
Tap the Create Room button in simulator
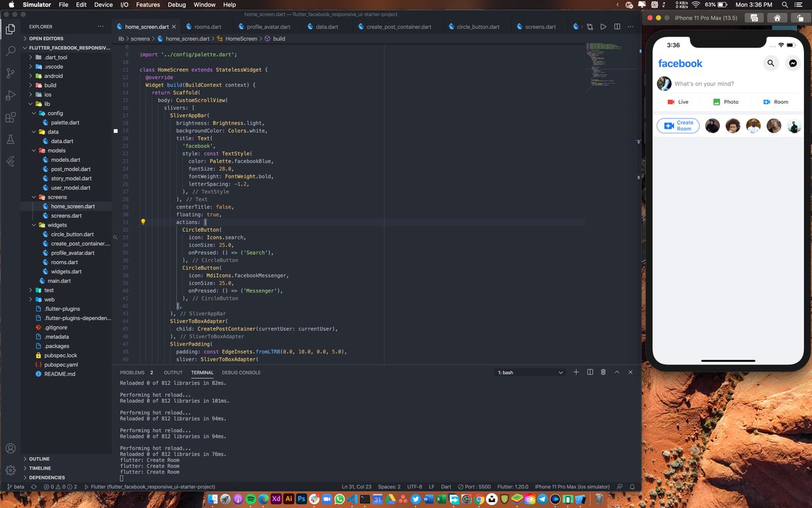coord(678,126)
